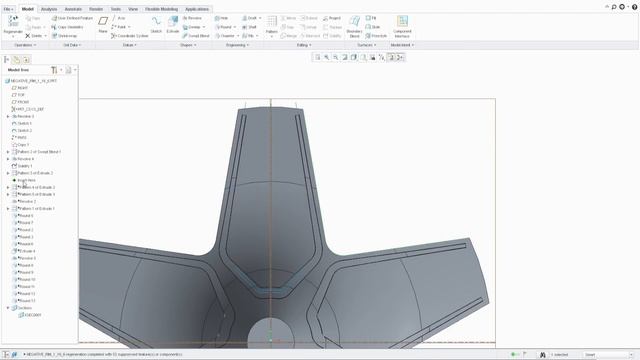Open the Model Tree settings icon
640x360 pixels.
[x=54, y=70]
